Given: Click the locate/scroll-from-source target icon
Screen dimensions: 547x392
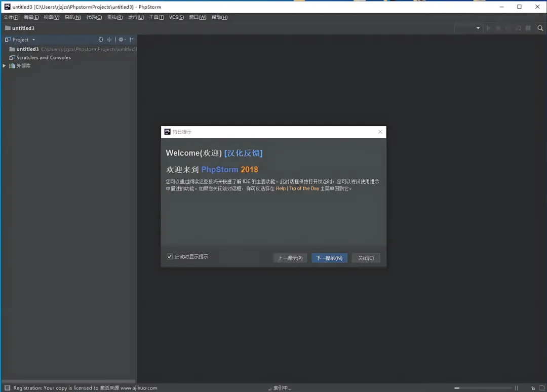Looking at the screenshot, I should tap(100, 40).
